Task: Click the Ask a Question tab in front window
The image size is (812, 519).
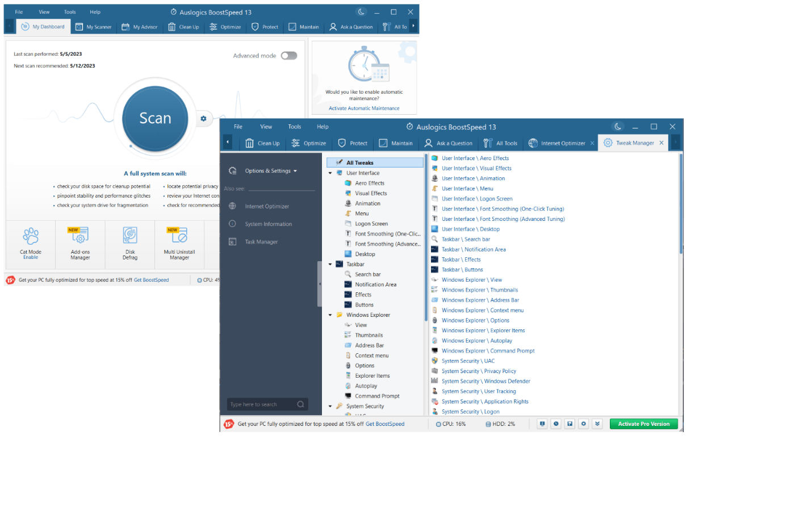Action: pos(448,143)
